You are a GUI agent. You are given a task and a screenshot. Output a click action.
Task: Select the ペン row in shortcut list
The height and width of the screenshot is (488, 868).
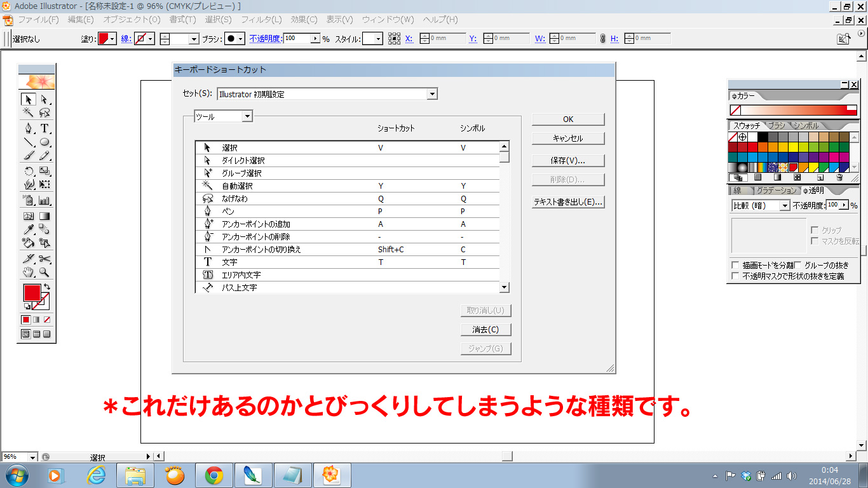coord(348,212)
